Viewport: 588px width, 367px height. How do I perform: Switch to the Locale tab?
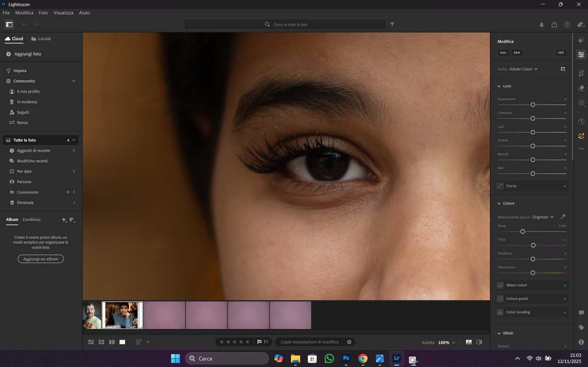[x=41, y=39]
